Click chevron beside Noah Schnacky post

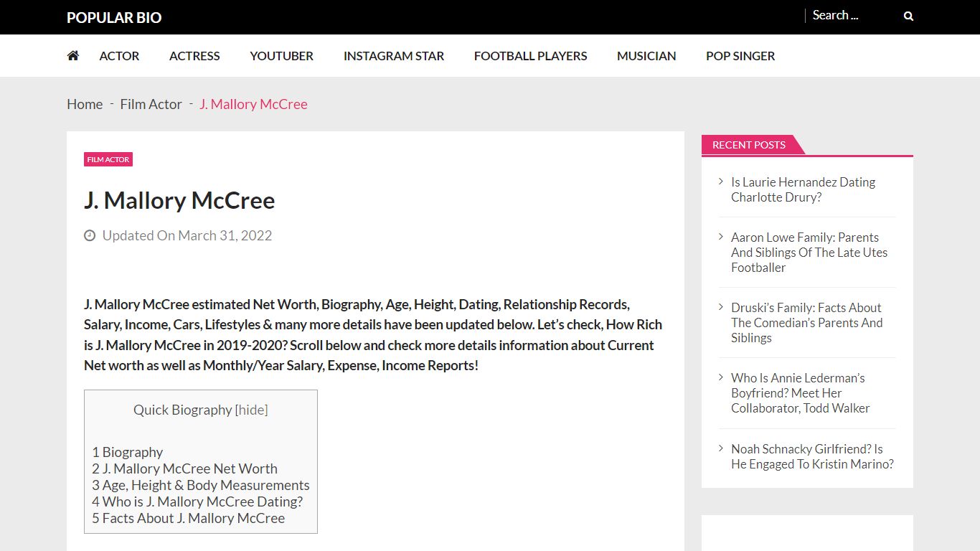[x=721, y=448]
